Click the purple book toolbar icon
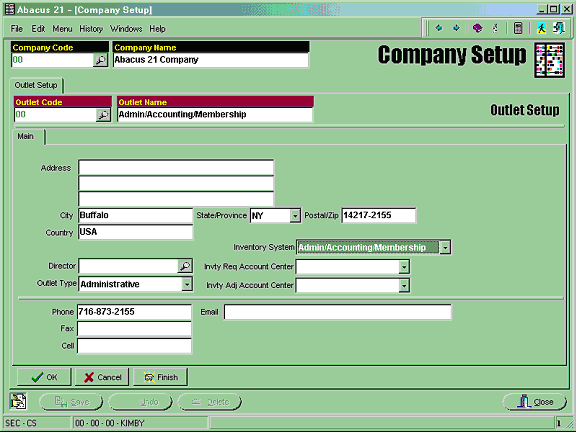Image resolution: width=576 pixels, height=432 pixels. pos(477,28)
